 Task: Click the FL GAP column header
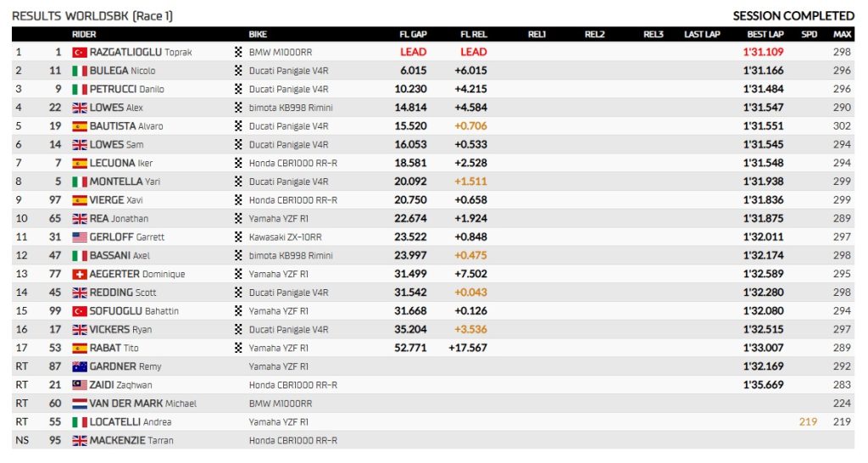point(413,35)
